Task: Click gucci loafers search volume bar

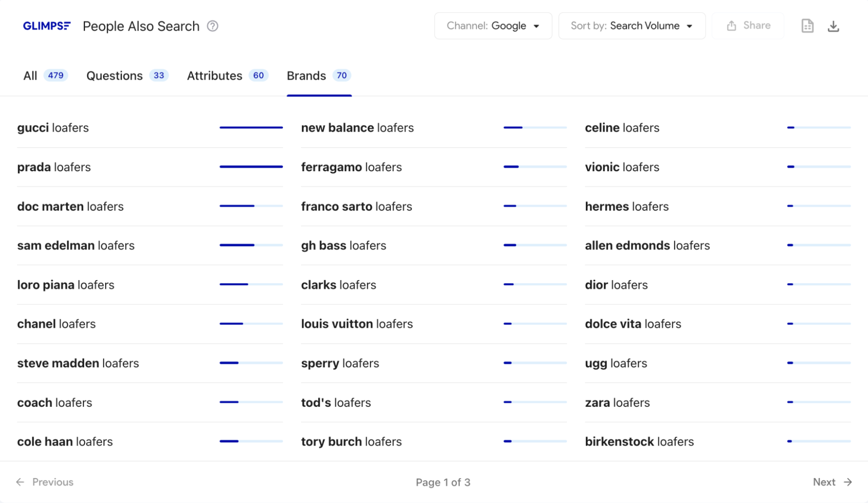Action: (x=251, y=127)
